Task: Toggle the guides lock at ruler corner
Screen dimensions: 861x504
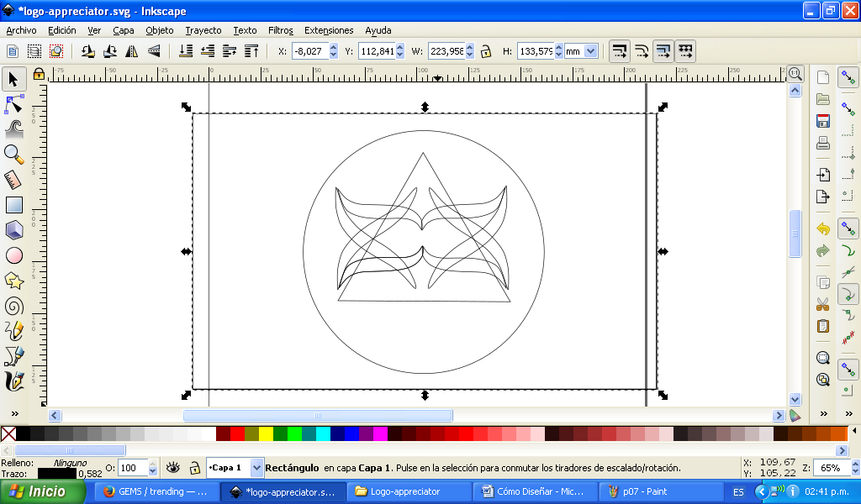Action: [39, 73]
